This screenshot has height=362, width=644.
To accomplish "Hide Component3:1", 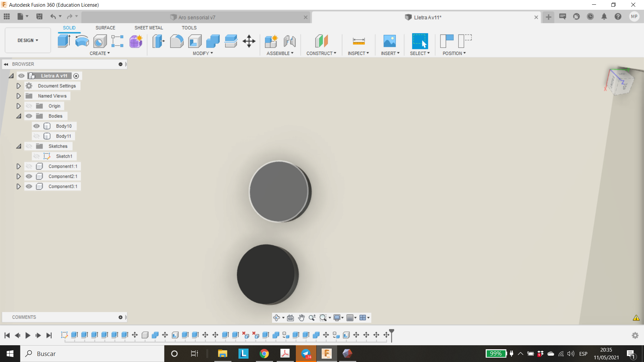I will pos(29,186).
